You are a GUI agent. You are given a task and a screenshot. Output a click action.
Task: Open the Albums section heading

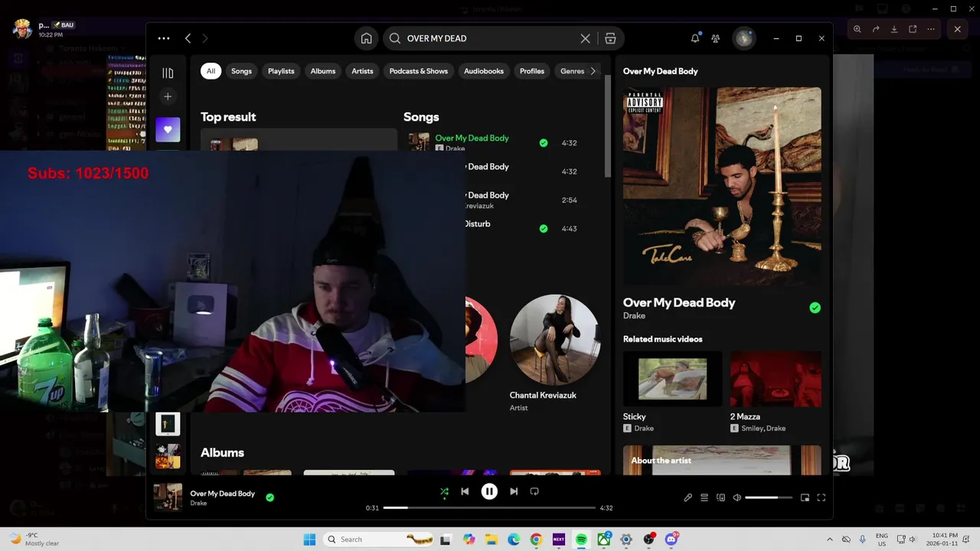222,453
